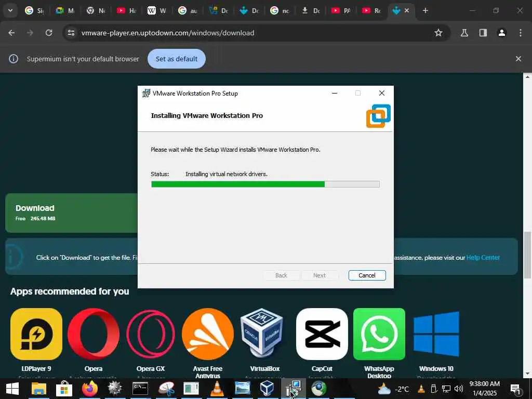Switch to the first Google 'Si' tab
532x399 pixels.
click(x=35, y=10)
